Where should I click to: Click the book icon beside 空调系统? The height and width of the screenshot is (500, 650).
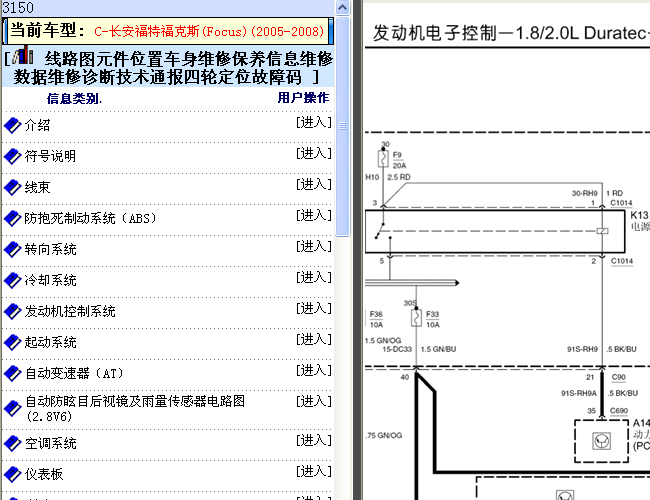tap(12, 443)
